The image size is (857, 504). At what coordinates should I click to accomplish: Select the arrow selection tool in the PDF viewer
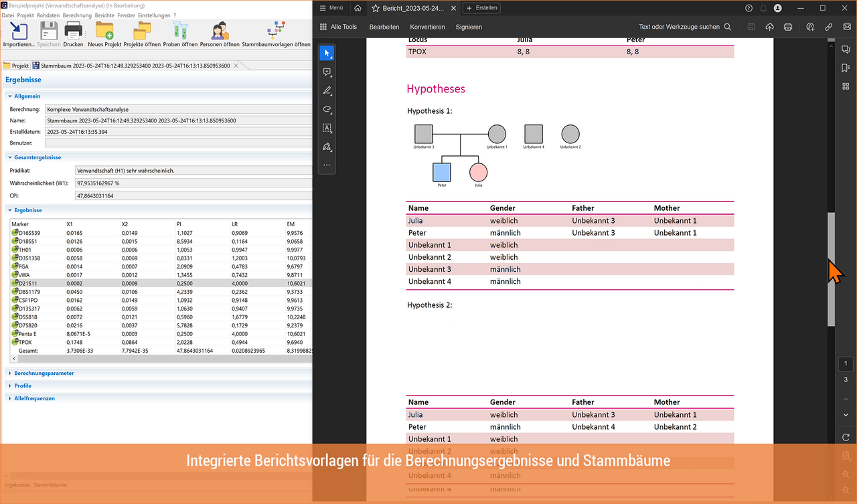[x=327, y=53]
